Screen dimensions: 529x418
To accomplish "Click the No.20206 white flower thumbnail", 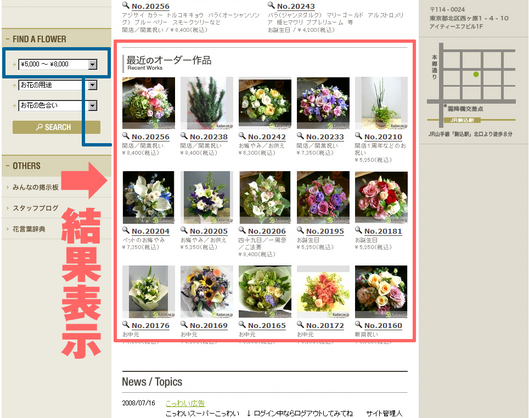I will [265, 197].
